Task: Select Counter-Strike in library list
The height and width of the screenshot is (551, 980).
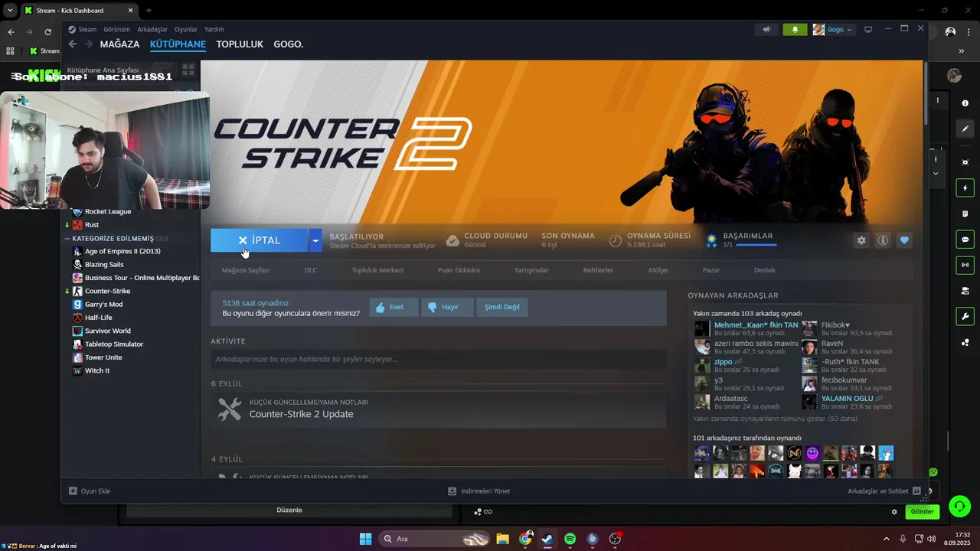Action: point(107,291)
